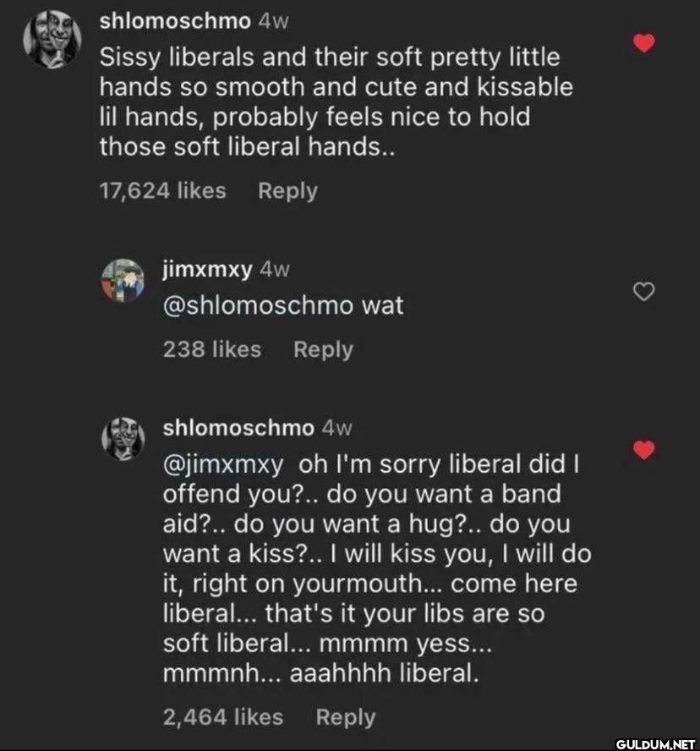Show who gave the 2,464 likes

coord(222,717)
